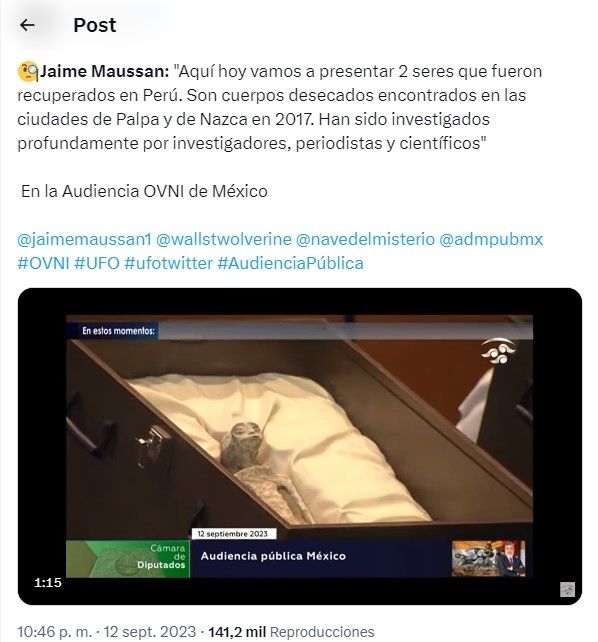Click the TV channel logo on video
598x642 pixels.
(498, 351)
